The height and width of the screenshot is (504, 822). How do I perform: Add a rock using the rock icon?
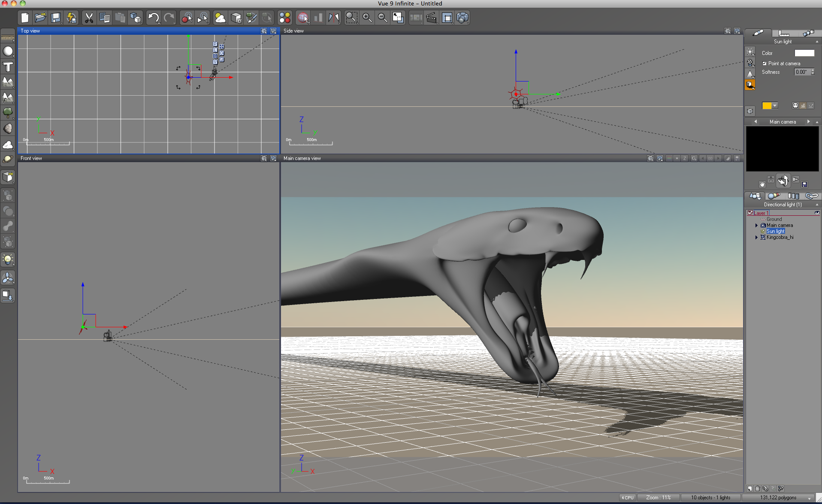click(8, 129)
